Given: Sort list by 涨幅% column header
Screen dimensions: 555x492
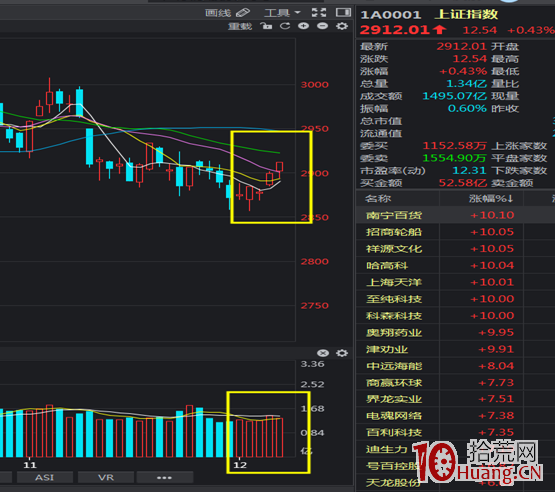Looking at the screenshot, I should tap(491, 199).
